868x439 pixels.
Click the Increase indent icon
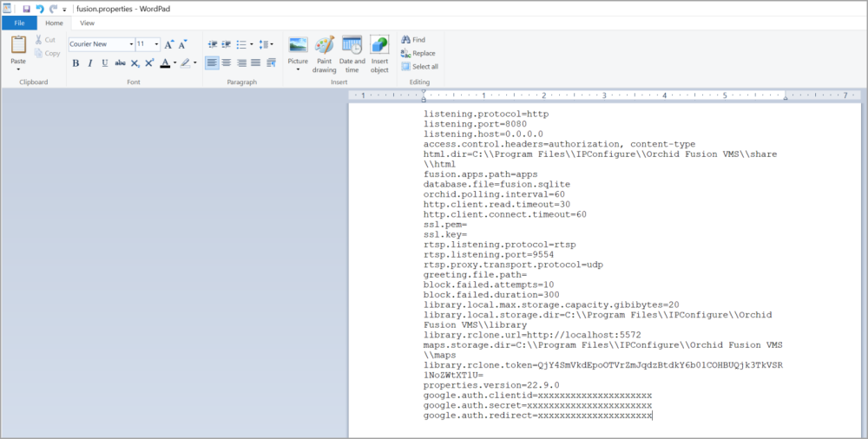(x=227, y=44)
